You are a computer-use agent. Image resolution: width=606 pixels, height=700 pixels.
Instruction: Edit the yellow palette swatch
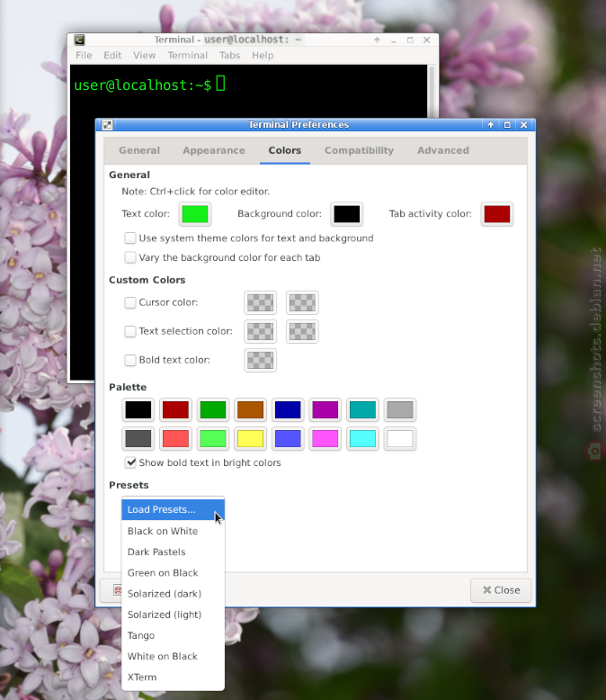(x=250, y=439)
